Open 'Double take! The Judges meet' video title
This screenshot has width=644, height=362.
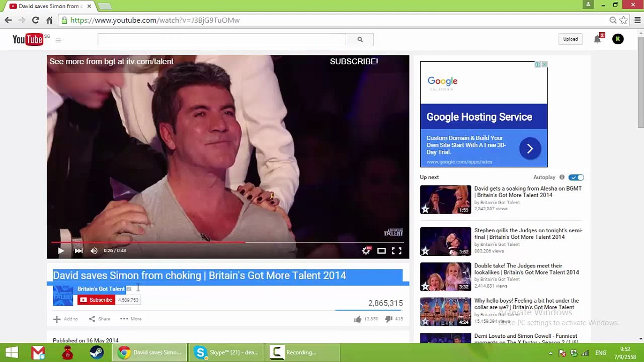click(527, 269)
